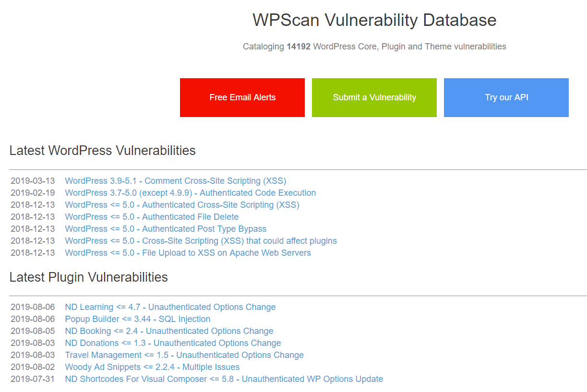Open ND Booking <= 2.4 vulnerability link
This screenshot has height=392, width=587.
point(169,331)
